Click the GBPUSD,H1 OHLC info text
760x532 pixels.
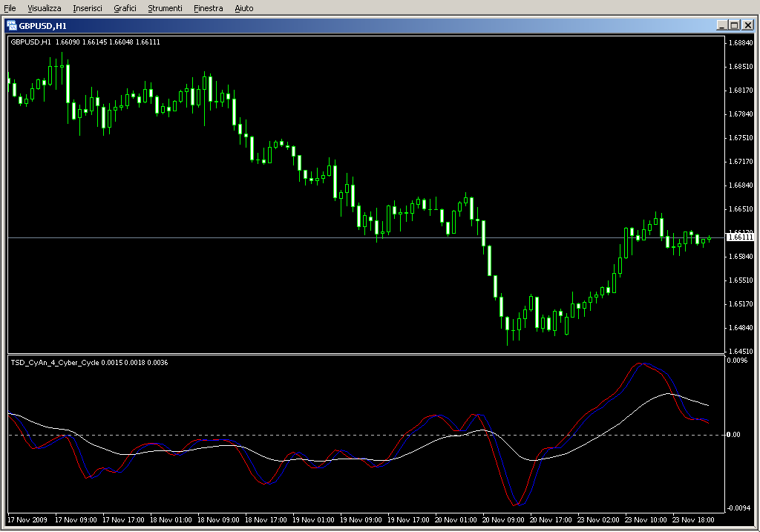(x=85, y=42)
